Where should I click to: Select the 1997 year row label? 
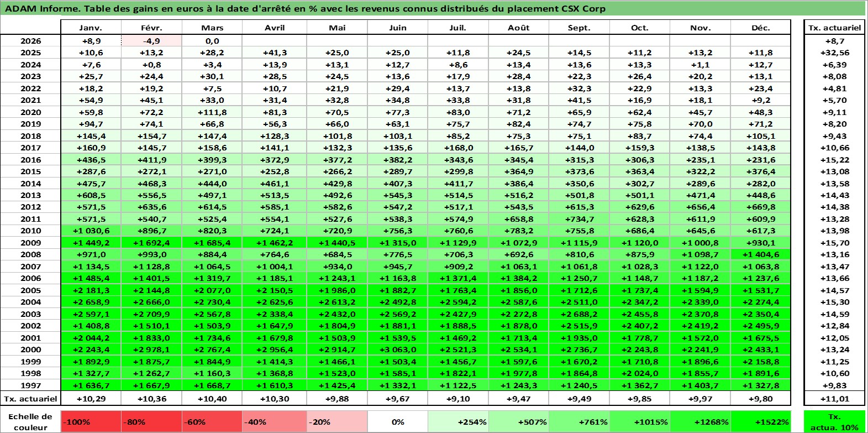(30, 385)
